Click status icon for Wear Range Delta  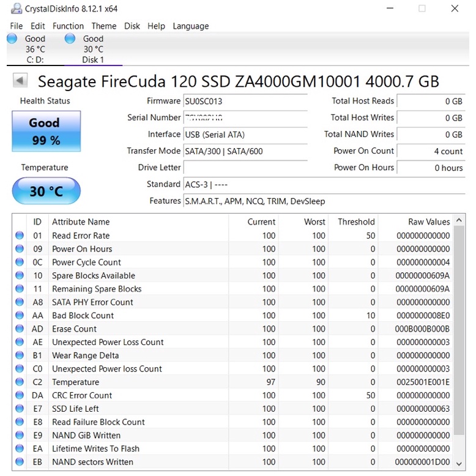[x=20, y=355]
